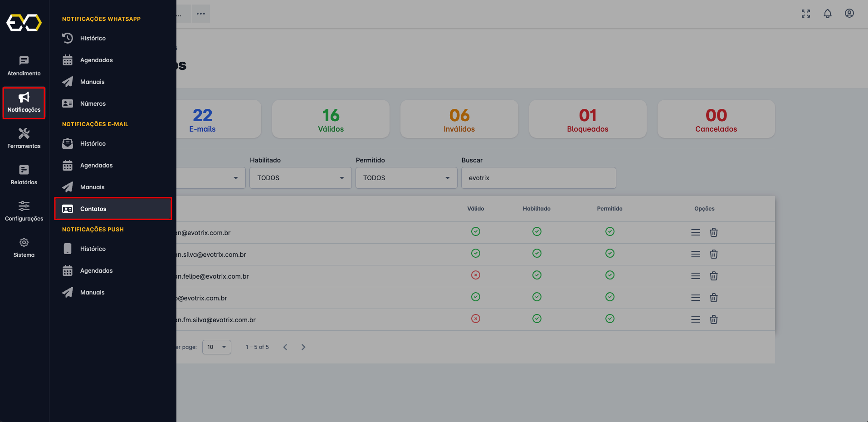868x422 pixels.
Task: Open the user account profile icon
Action: tap(849, 14)
